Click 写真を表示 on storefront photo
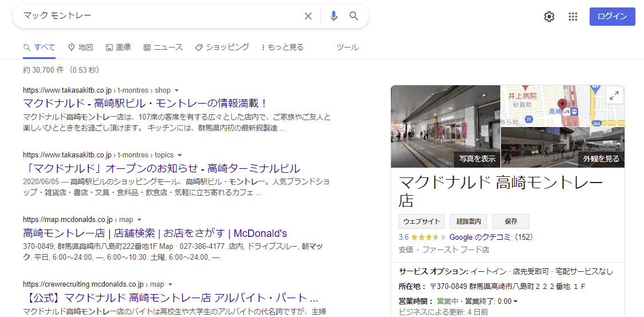644x317 pixels. click(477, 159)
